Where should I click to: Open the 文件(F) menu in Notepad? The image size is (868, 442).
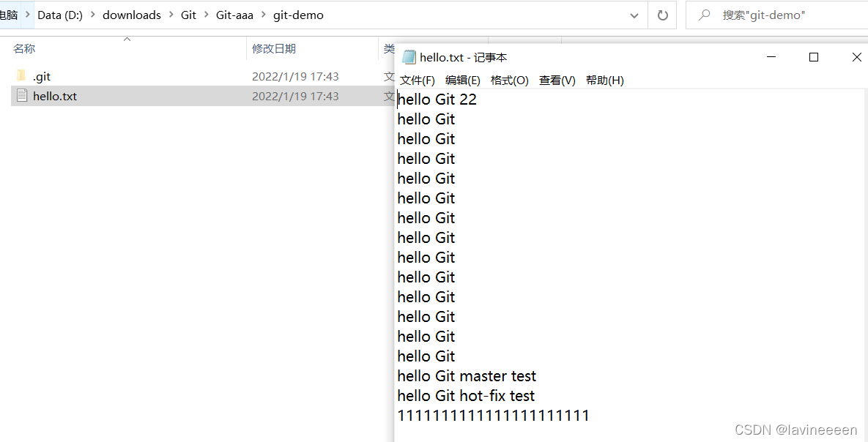(418, 80)
